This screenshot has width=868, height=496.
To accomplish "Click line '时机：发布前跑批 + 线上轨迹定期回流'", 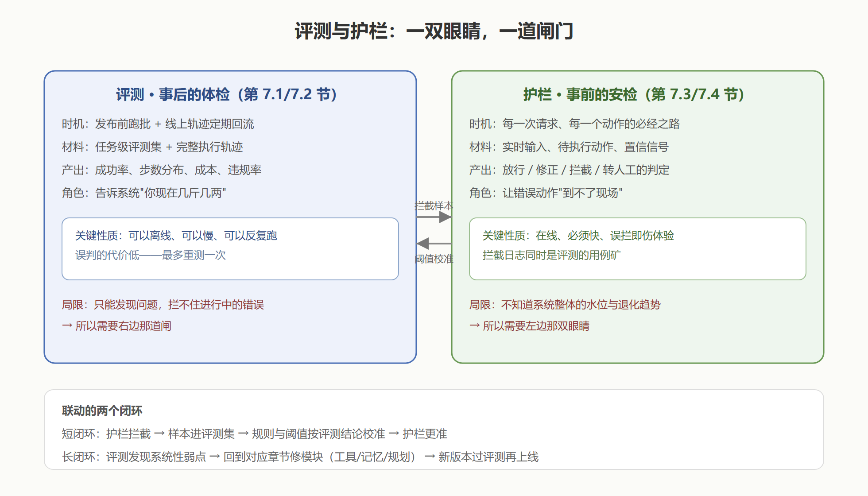I will (158, 124).
